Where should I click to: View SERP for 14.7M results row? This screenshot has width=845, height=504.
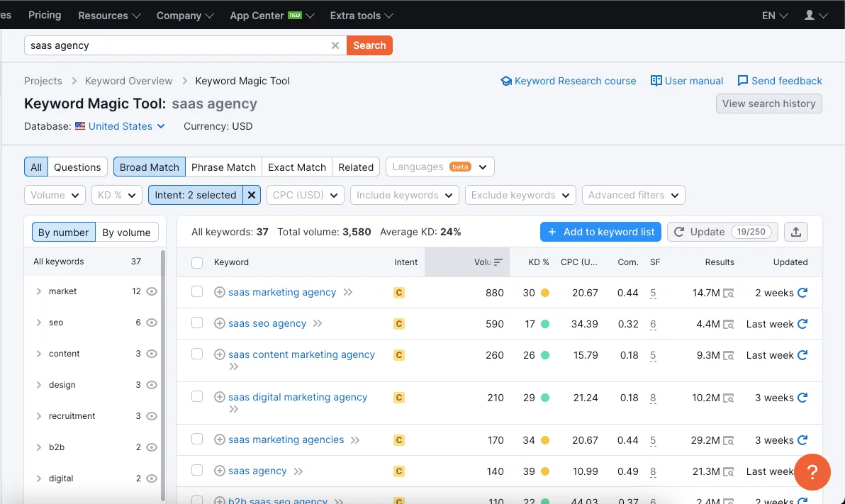[x=729, y=293]
